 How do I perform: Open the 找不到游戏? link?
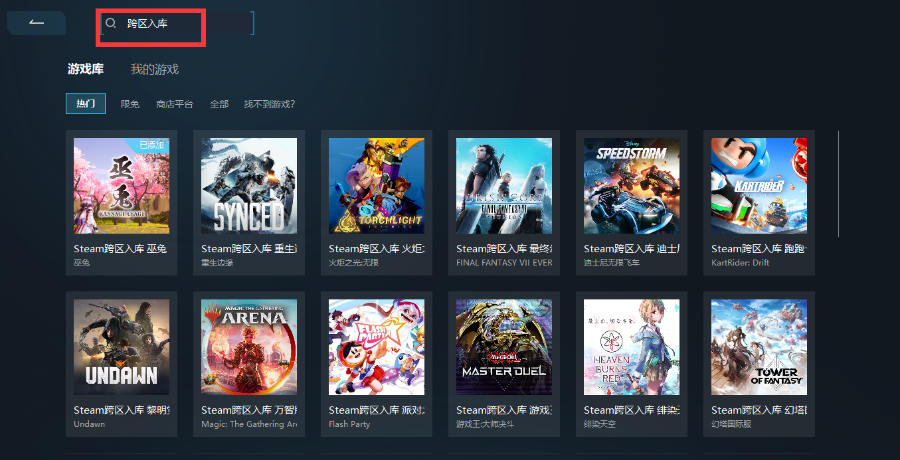click(269, 104)
